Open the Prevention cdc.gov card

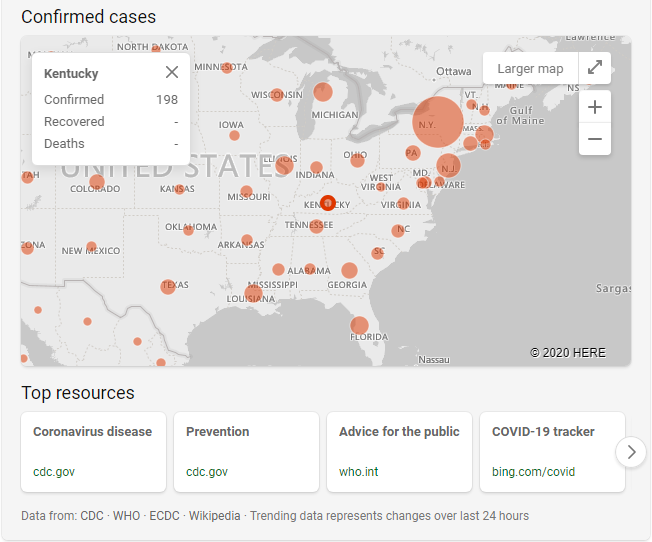(246, 452)
